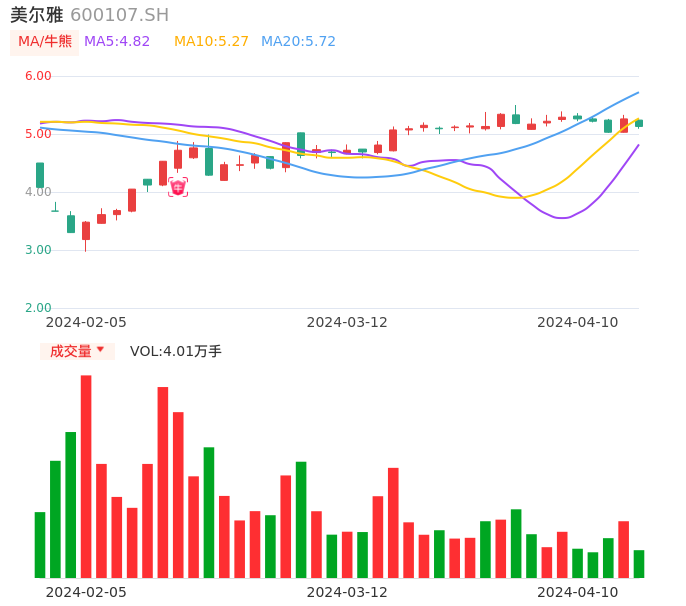Click the 600107.SH ticker code

point(119,15)
